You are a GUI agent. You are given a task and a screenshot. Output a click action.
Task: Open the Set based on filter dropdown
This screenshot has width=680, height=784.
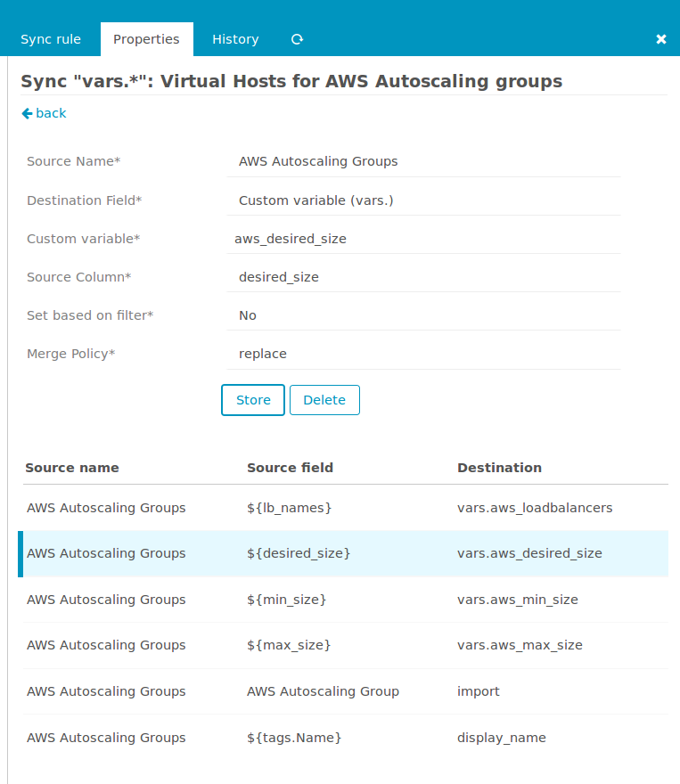tap(423, 315)
